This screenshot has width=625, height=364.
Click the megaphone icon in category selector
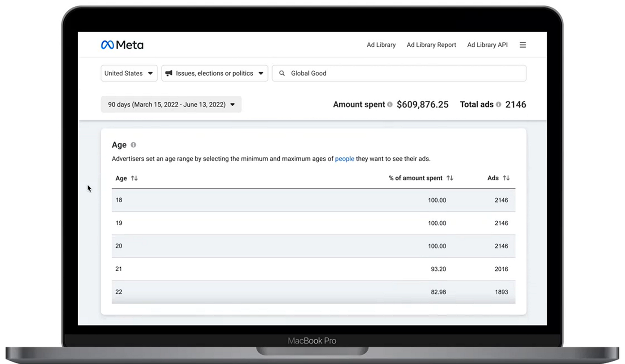[x=169, y=73]
